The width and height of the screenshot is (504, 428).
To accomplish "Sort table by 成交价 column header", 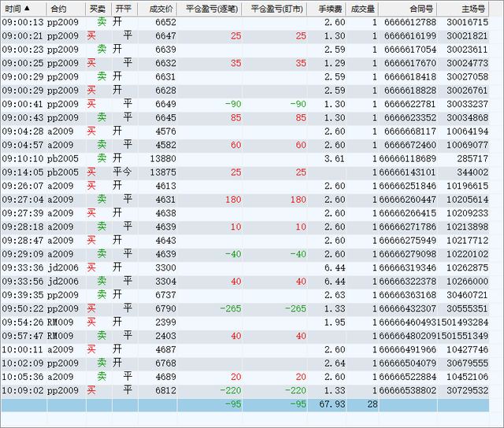I will 160,9.
